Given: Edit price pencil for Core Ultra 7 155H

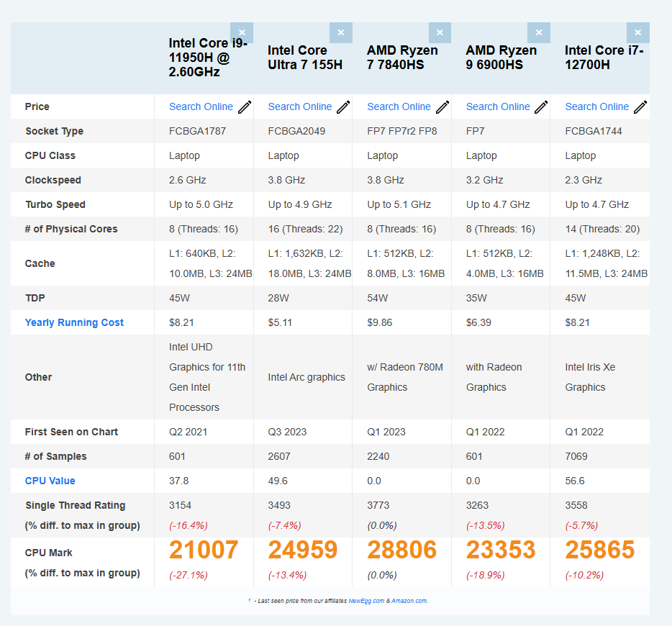Looking at the screenshot, I should pos(343,107).
